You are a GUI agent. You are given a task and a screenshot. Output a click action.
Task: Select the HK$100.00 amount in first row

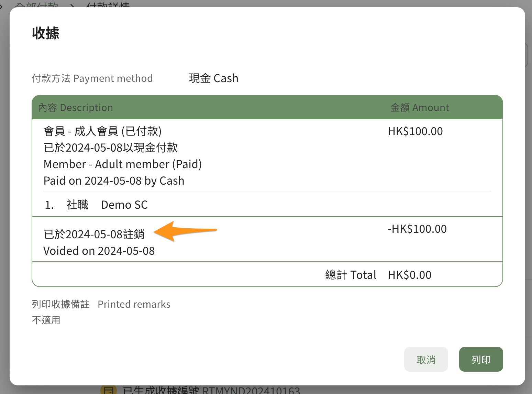pyautogui.click(x=415, y=131)
